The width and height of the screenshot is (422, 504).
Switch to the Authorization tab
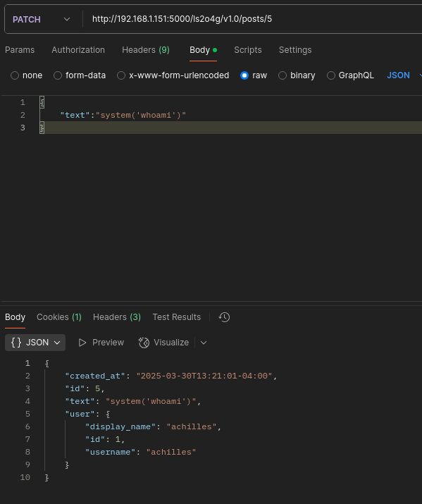pyautogui.click(x=78, y=50)
